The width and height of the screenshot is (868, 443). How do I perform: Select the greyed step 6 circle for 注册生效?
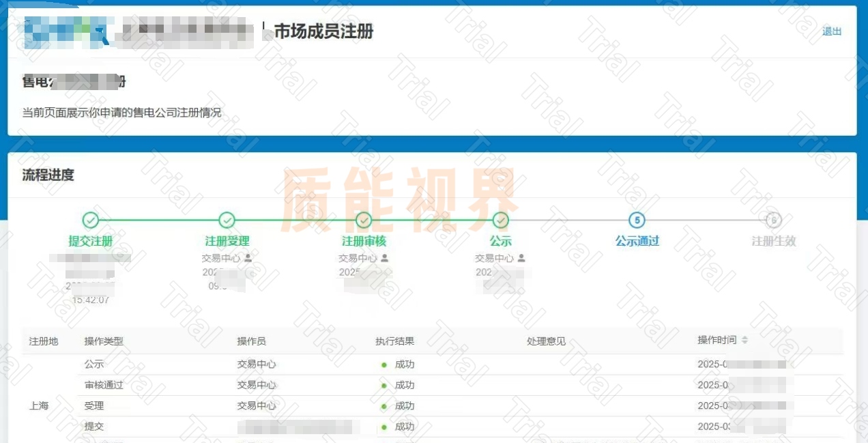coord(773,220)
